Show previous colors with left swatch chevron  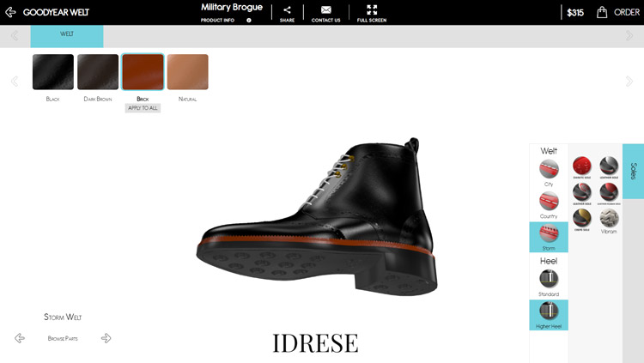[x=15, y=81]
